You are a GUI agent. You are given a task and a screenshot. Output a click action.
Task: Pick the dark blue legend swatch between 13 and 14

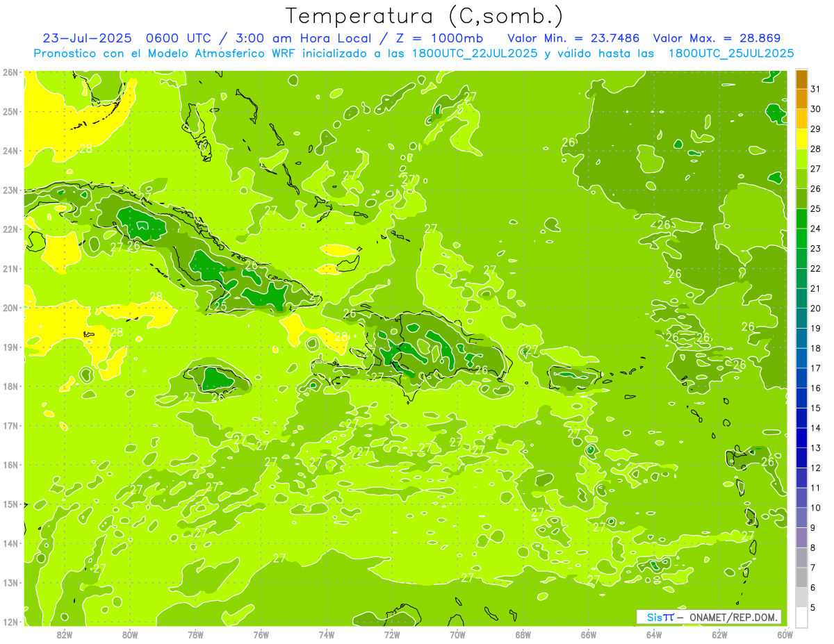801,438
